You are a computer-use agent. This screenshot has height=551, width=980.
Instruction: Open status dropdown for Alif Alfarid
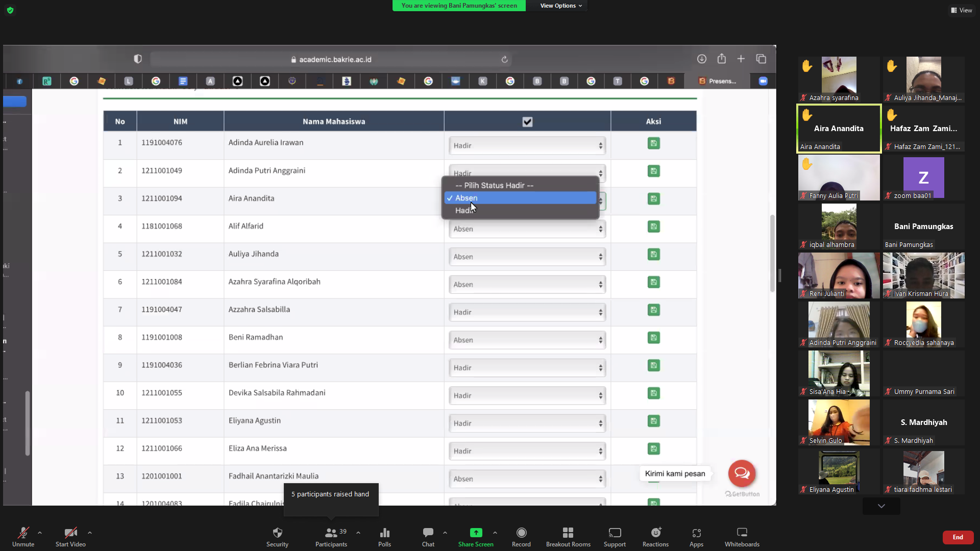(527, 229)
